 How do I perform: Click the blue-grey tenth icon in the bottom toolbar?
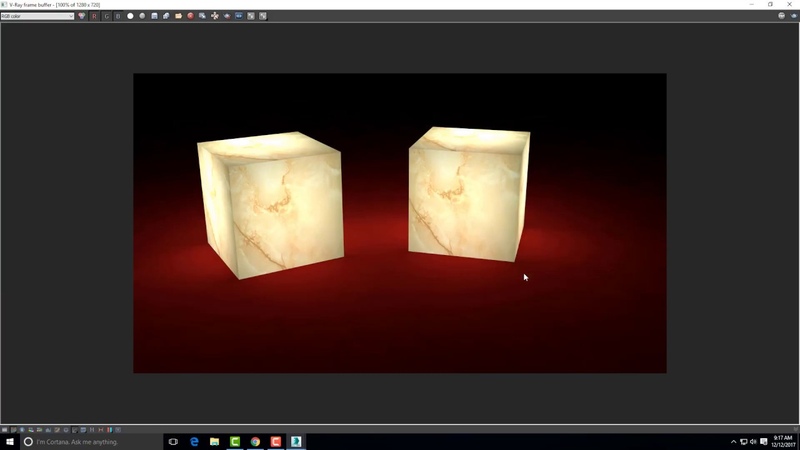tap(83, 430)
